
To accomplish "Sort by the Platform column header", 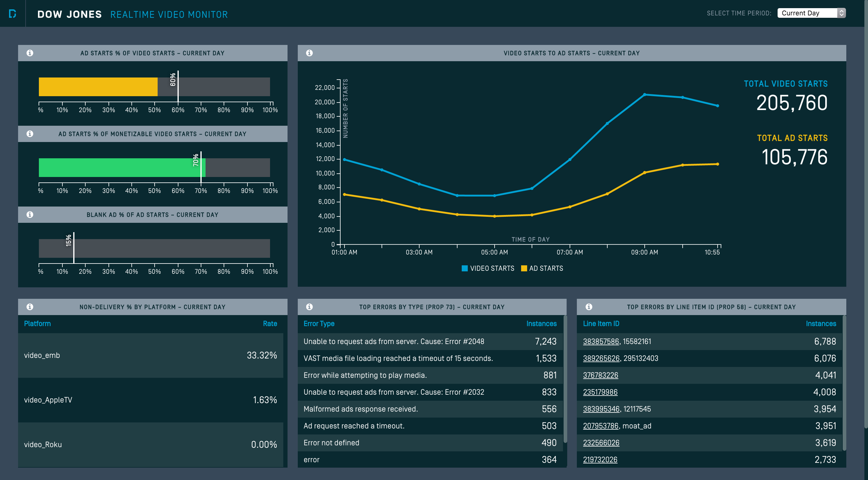I will (37, 324).
